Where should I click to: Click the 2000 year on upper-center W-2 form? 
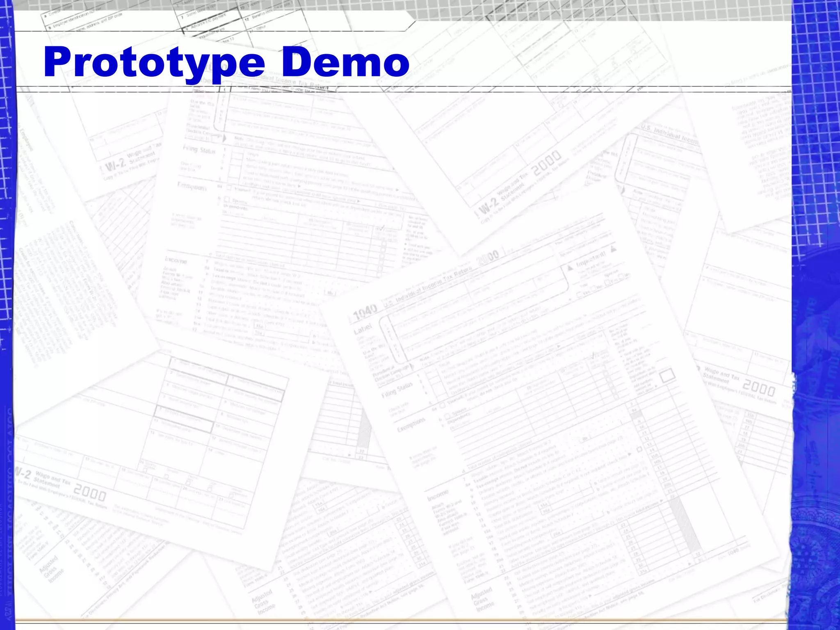pyautogui.click(x=547, y=163)
